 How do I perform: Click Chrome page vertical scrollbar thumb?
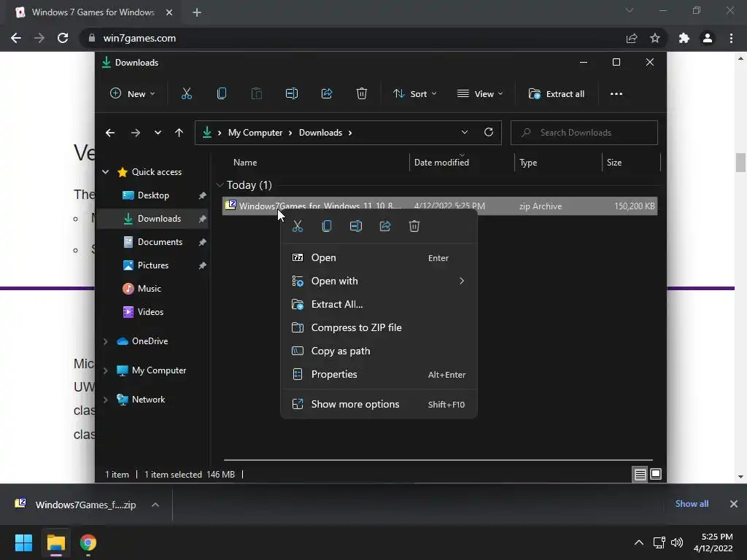(740, 163)
